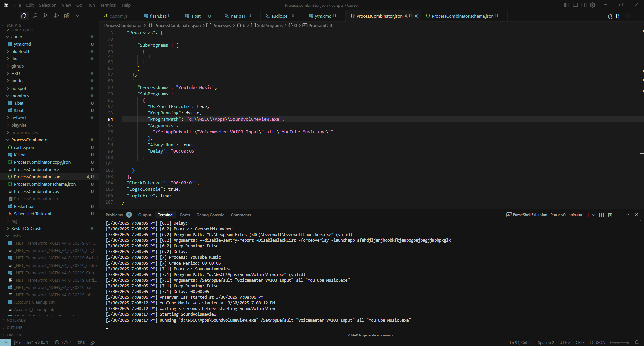The image size is (644, 346).
Task: Toggle the primary sidebar visibility
Action: pos(567,5)
